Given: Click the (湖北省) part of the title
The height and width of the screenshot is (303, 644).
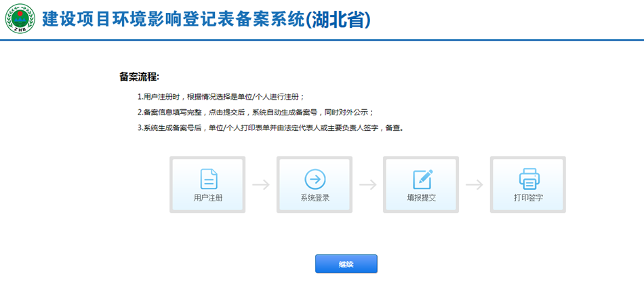Looking at the screenshot, I should pos(338,19).
